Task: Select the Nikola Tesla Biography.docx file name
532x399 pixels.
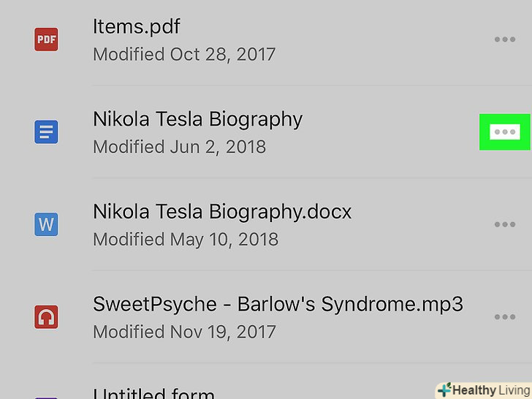Action: (222, 212)
